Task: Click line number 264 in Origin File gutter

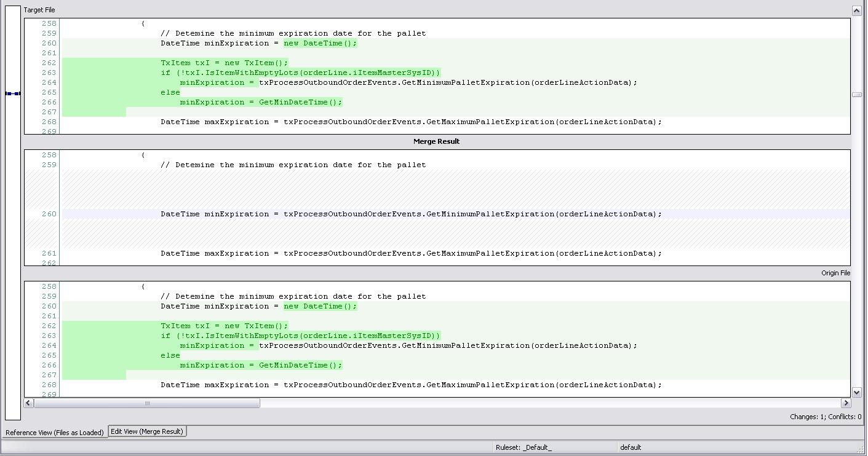Action: tap(49, 345)
